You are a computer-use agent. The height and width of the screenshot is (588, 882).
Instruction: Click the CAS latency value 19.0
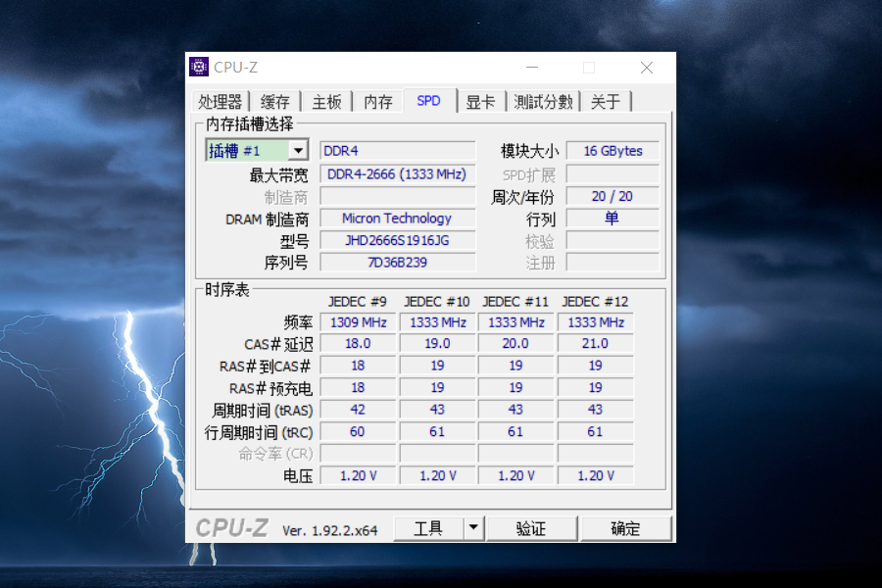tap(437, 343)
